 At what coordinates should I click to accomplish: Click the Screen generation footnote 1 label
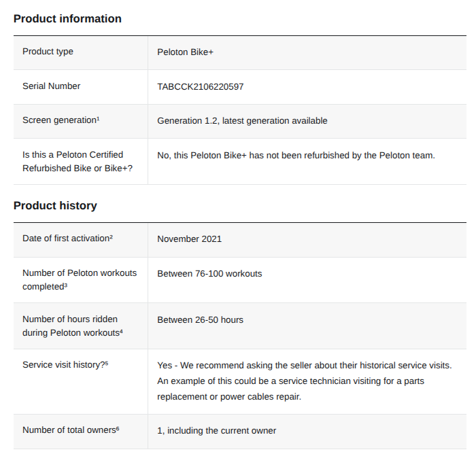coord(61,120)
